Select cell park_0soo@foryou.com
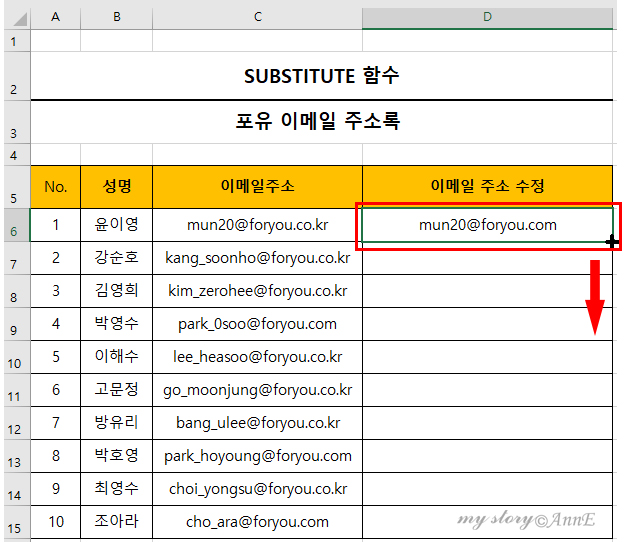The height and width of the screenshot is (542, 624). (257, 324)
